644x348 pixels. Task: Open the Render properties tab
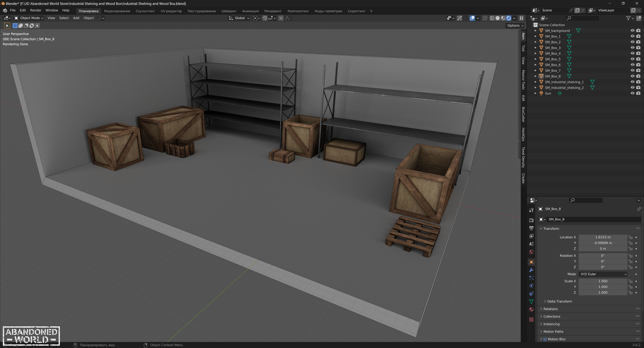[531, 220]
